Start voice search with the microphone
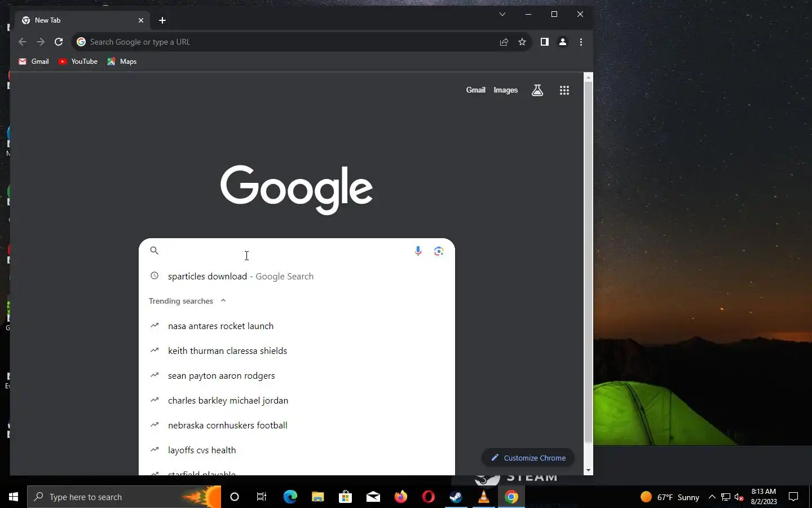This screenshot has width=812, height=508. (x=418, y=251)
